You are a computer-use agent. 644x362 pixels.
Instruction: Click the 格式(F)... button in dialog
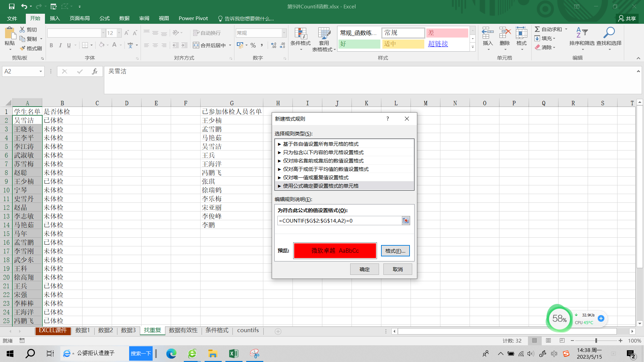pyautogui.click(x=395, y=251)
